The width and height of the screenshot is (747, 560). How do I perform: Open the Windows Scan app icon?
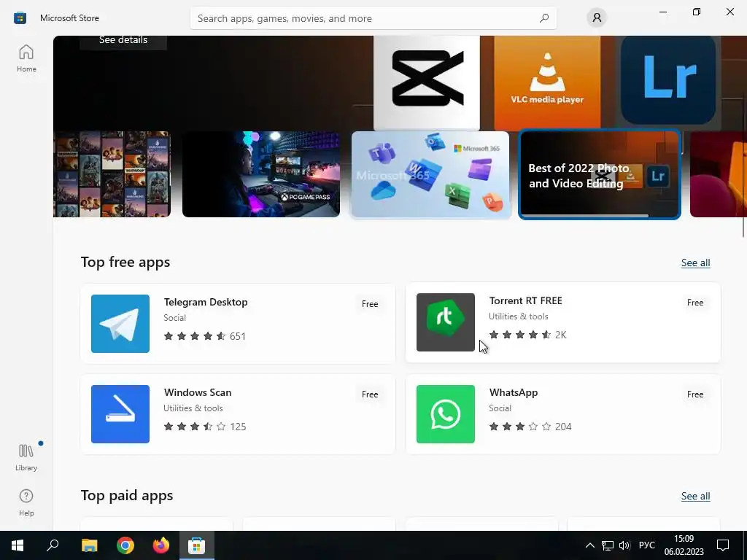(120, 414)
